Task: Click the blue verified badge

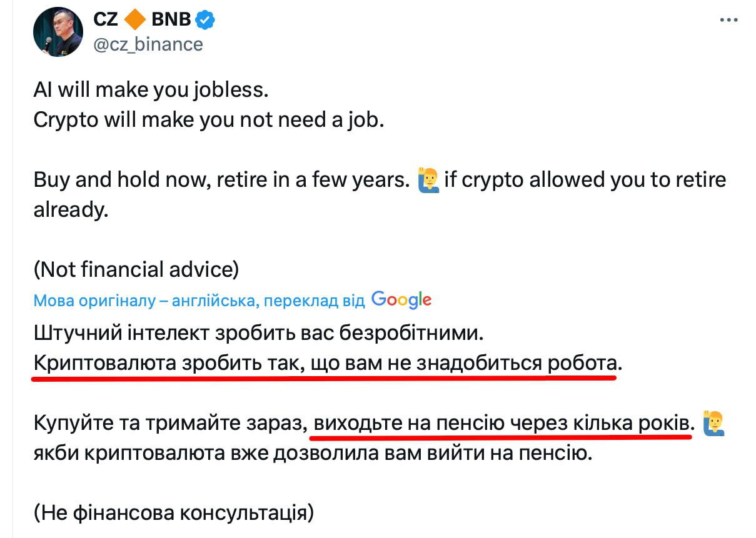Action: (x=206, y=21)
